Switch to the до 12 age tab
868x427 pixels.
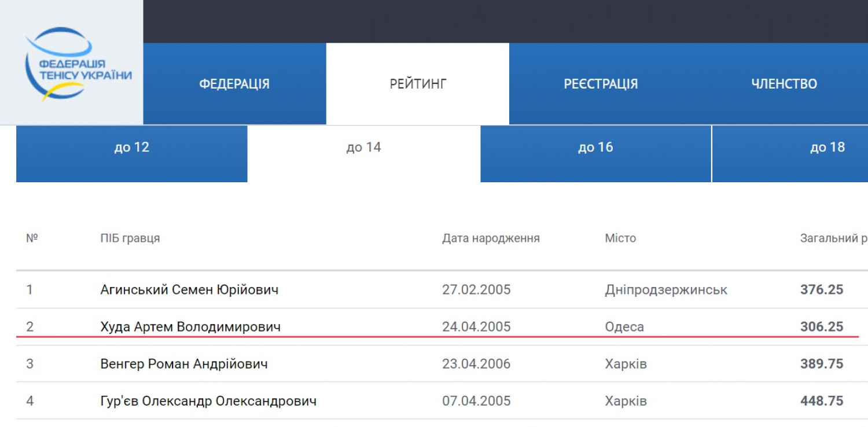click(132, 148)
